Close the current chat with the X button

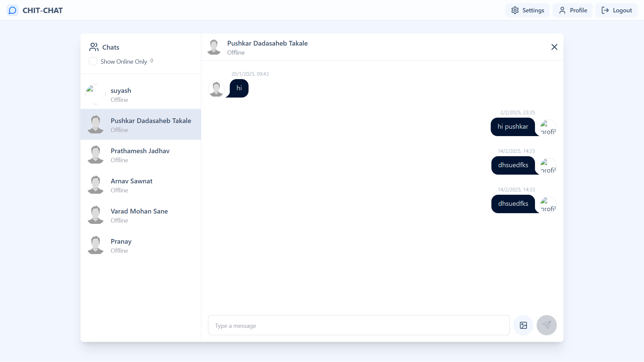(x=554, y=47)
